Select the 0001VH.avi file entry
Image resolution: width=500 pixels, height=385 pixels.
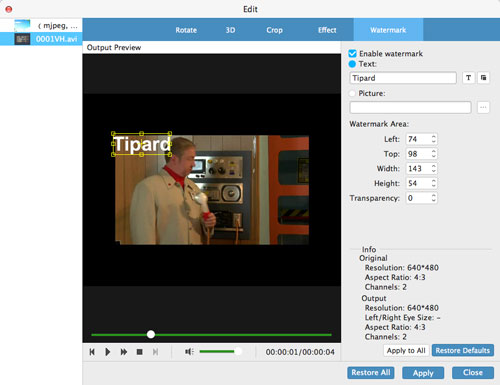tap(41, 39)
